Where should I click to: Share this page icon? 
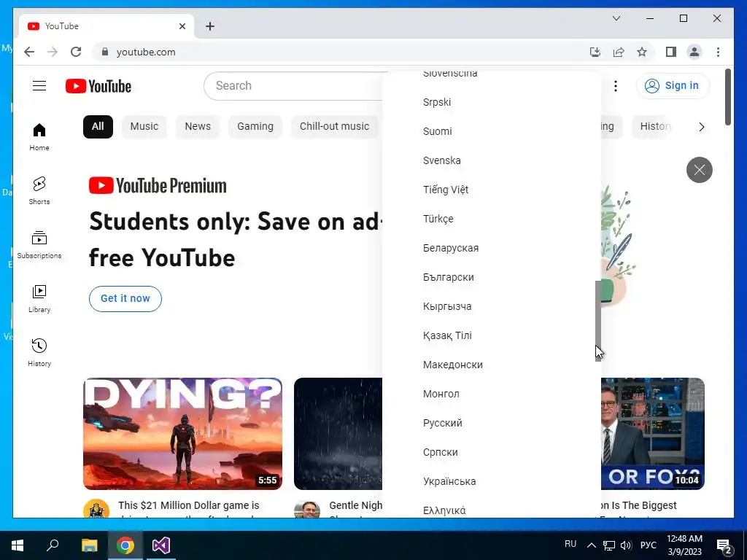click(619, 52)
